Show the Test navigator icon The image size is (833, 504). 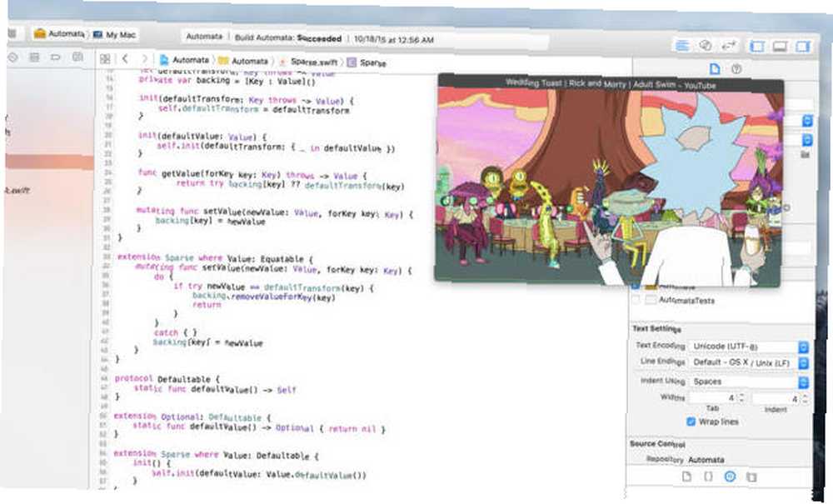34,57
